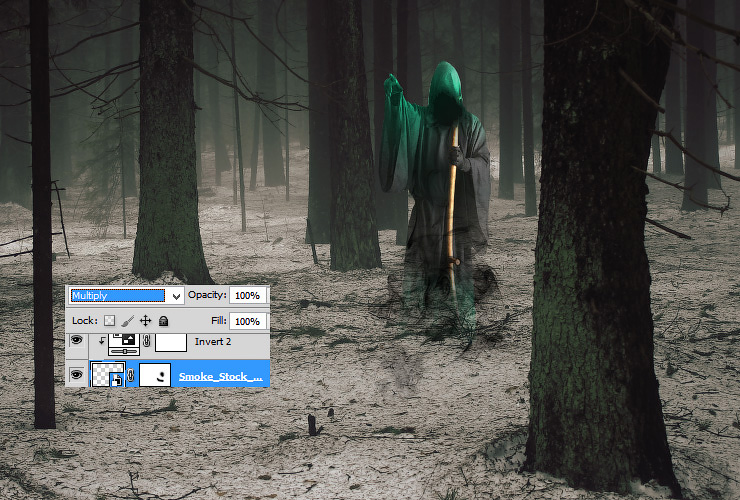740x500 pixels.
Task: Toggle lock all padlock icon
Action: pyautogui.click(x=163, y=322)
